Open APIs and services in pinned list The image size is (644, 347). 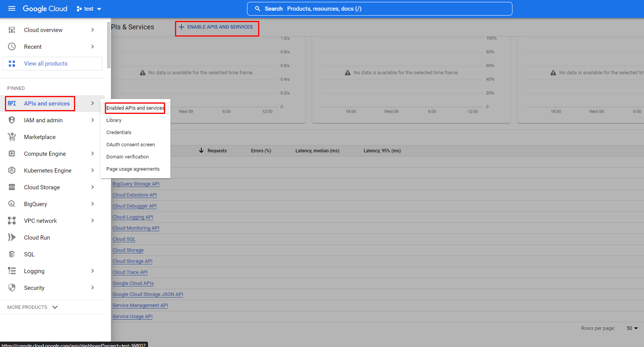point(52,104)
